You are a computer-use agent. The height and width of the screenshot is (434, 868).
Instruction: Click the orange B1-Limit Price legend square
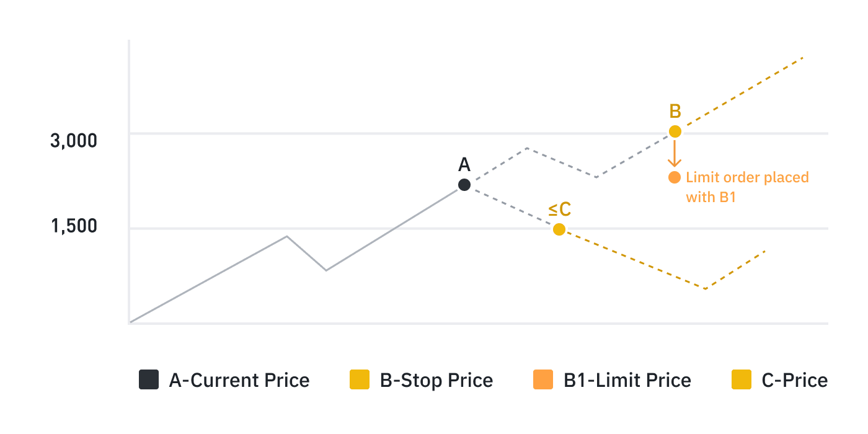[543, 380]
